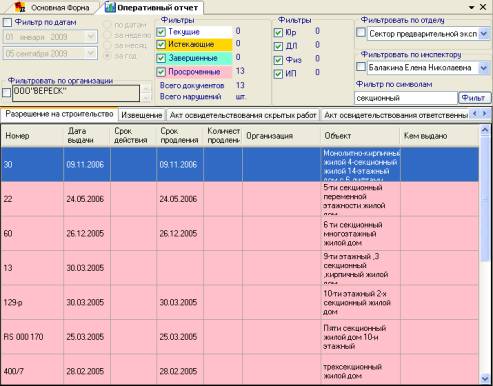Open the inspector dropdown
493x386 pixels.
484,68
